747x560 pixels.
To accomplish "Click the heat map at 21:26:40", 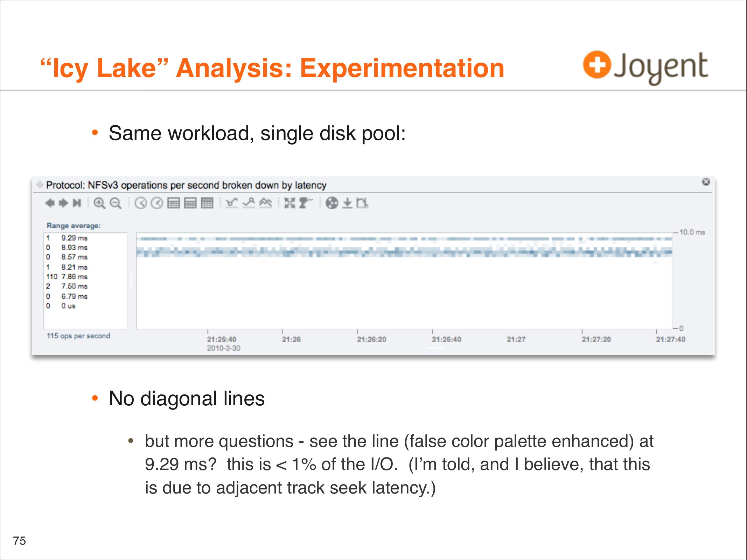I will click(x=433, y=252).
